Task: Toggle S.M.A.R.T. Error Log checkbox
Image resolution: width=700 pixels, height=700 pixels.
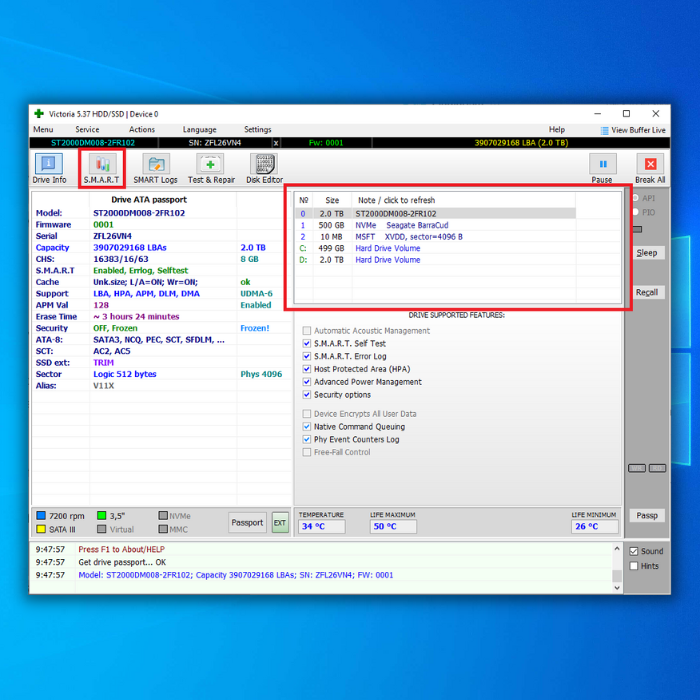Action: 307,356
